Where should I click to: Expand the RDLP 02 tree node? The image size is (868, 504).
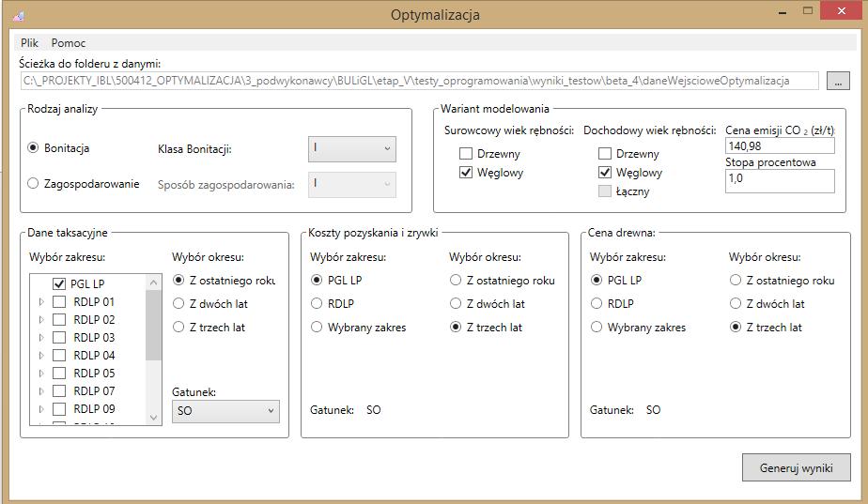point(41,320)
